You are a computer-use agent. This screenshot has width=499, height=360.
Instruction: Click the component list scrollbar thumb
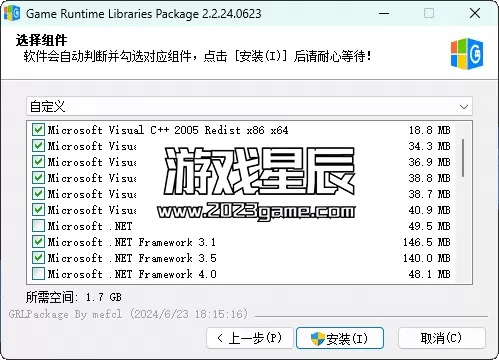[463, 158]
